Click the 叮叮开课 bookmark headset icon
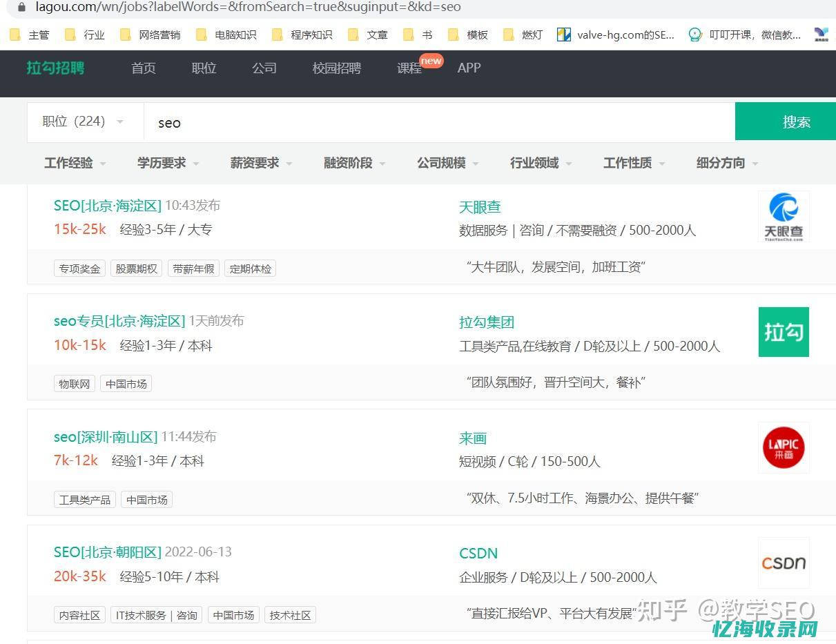This screenshot has height=644, width=836. coord(694,35)
